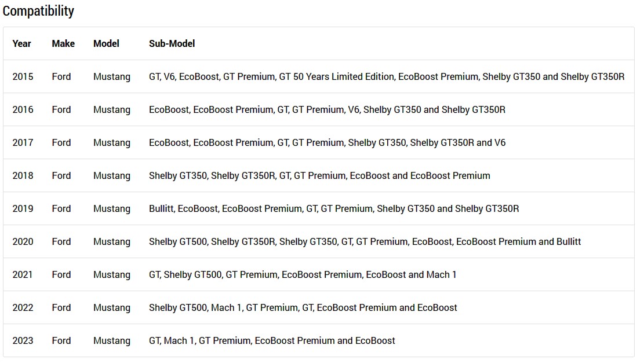Click Mustang in the 2022 row
Screen dimensions: 644x363
point(112,307)
